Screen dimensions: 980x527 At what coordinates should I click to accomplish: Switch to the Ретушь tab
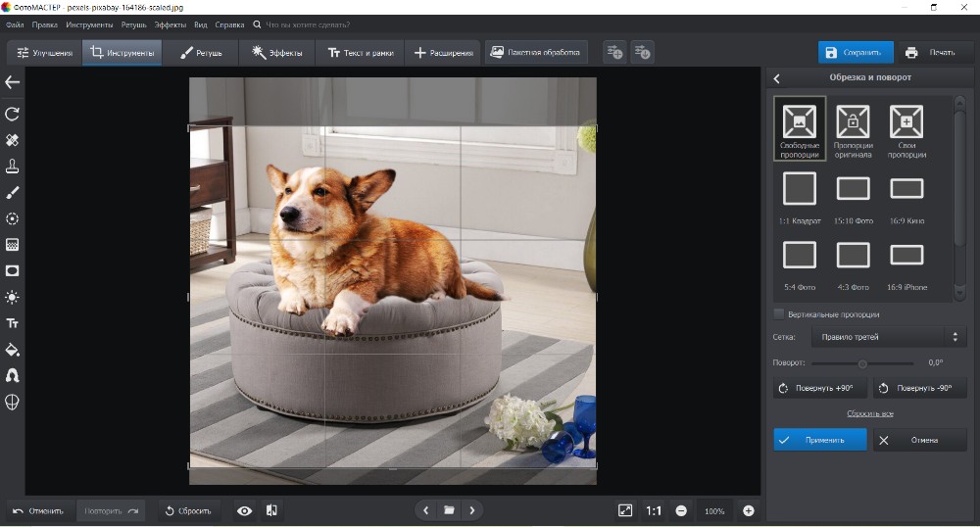point(201,53)
